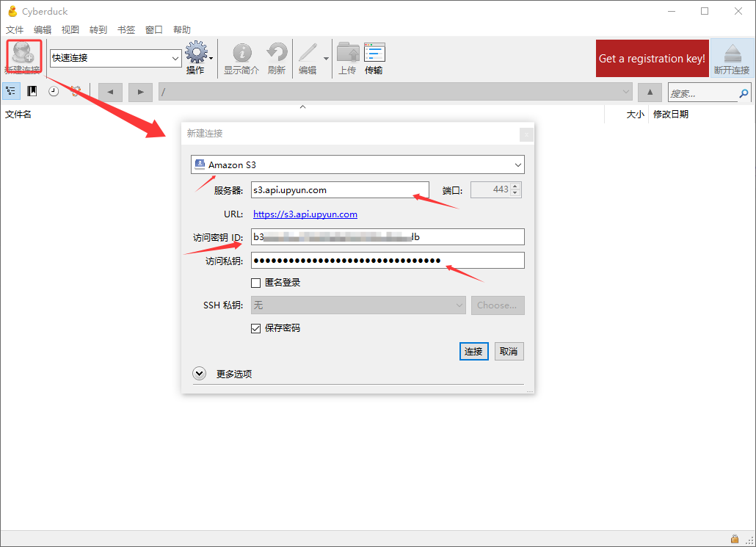The width and height of the screenshot is (756, 547).
Task: Switch to browser outline view icon
Action: pyautogui.click(x=10, y=91)
